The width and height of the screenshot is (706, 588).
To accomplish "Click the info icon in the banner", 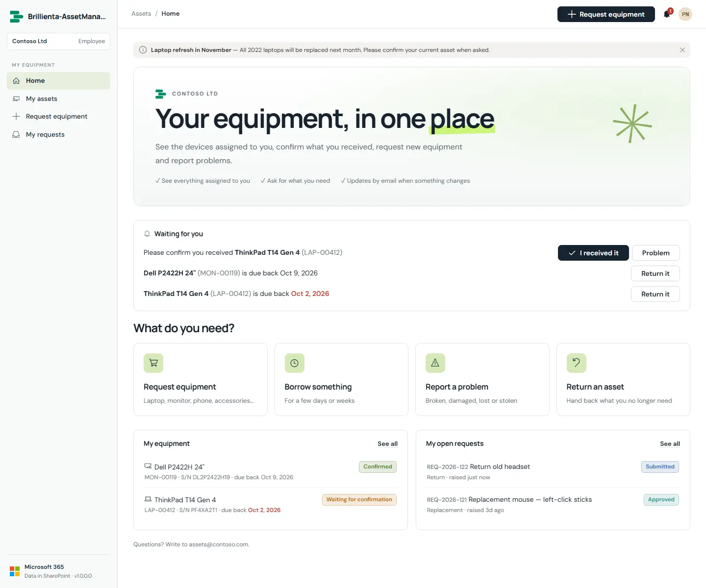I will tap(143, 50).
